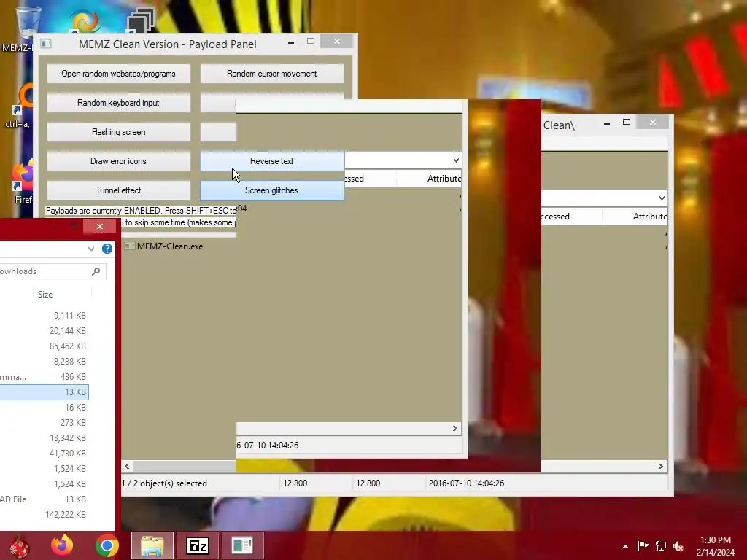The width and height of the screenshot is (747, 560).
Task: Switch to MEMZ taskbar icon
Action: click(242, 545)
